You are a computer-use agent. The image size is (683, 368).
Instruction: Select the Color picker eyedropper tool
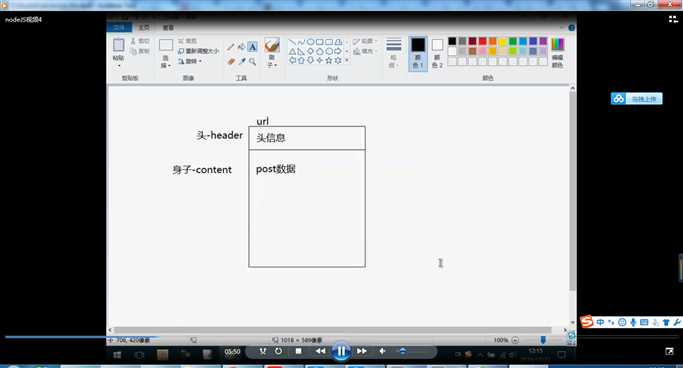tap(242, 61)
